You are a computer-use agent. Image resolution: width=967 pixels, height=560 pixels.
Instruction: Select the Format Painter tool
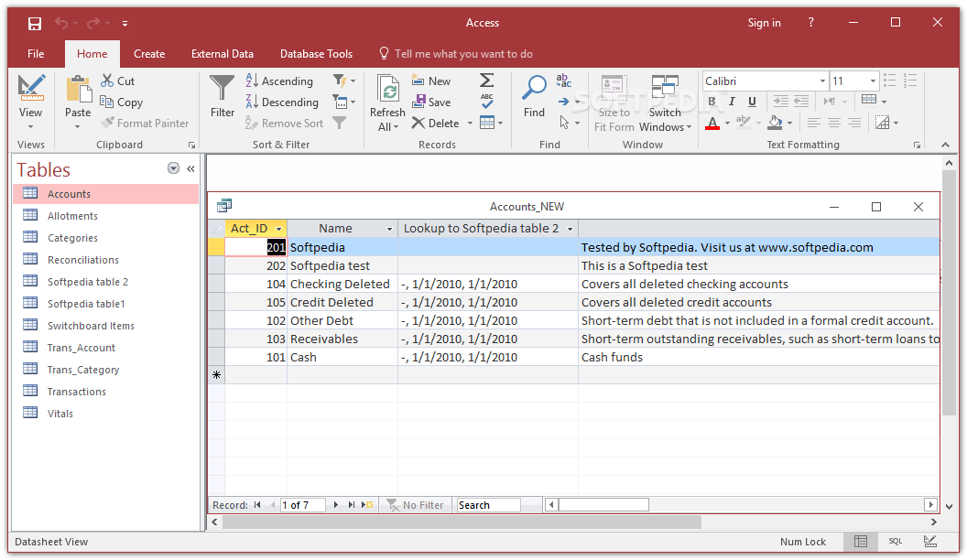[x=145, y=123]
